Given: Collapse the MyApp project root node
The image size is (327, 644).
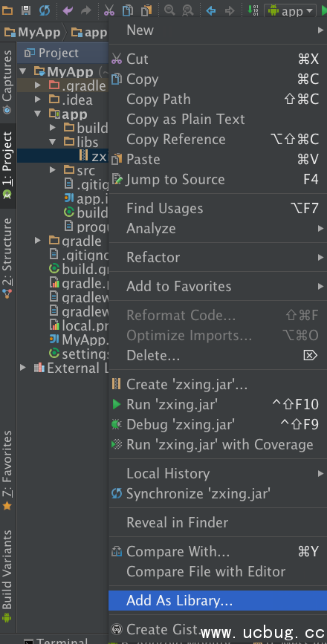Looking at the screenshot, I should coord(24,71).
